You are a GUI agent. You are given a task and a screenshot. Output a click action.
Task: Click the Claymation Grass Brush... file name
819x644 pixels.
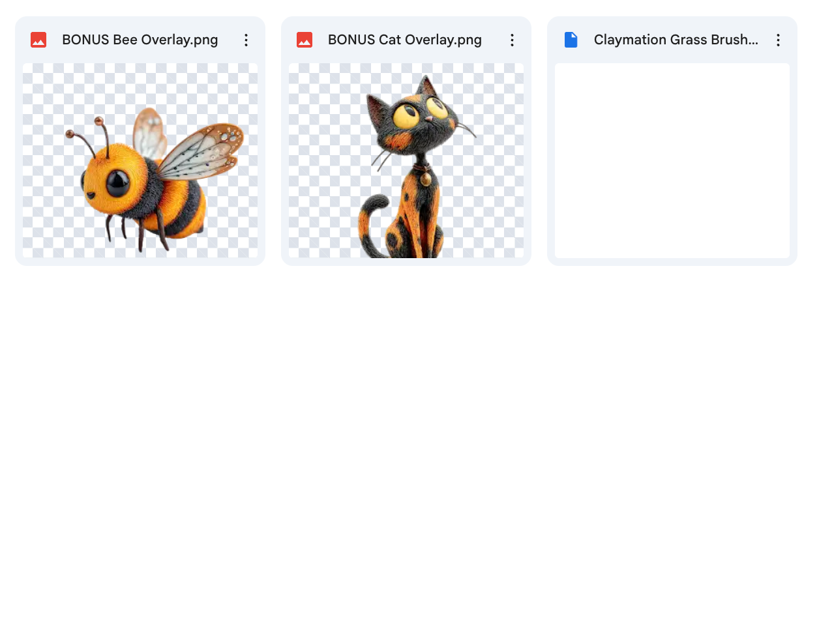point(676,40)
